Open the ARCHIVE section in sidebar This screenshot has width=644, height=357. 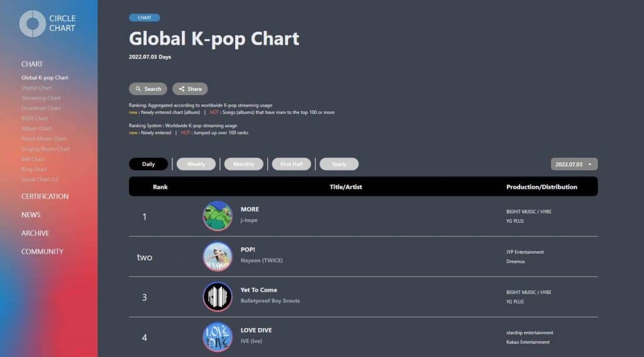click(x=35, y=233)
